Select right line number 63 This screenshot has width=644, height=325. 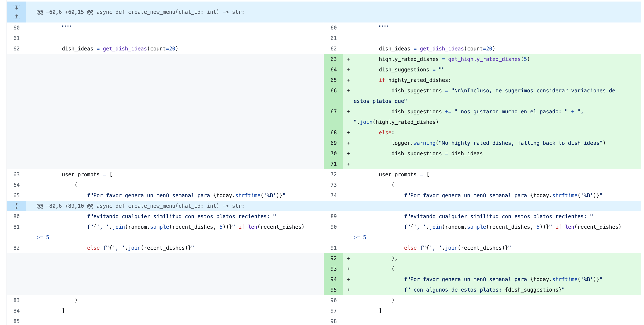pos(334,59)
